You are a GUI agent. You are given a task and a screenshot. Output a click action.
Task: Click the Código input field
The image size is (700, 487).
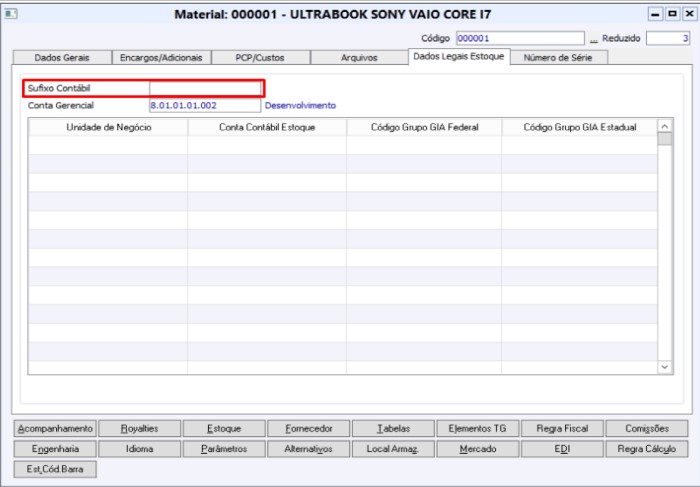coord(520,38)
